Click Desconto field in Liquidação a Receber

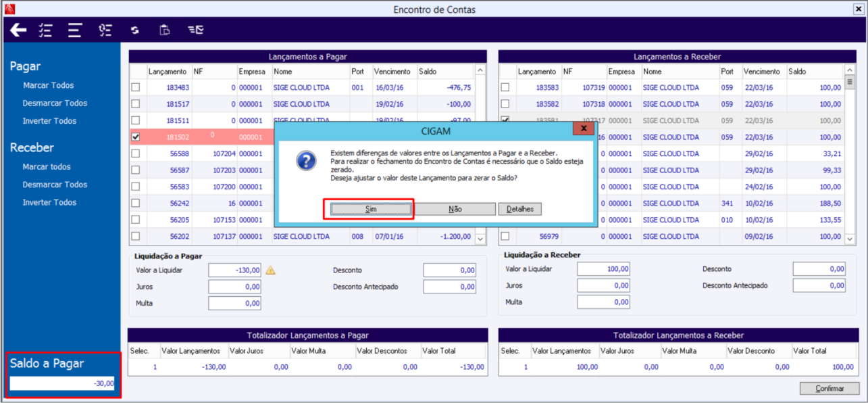point(819,269)
